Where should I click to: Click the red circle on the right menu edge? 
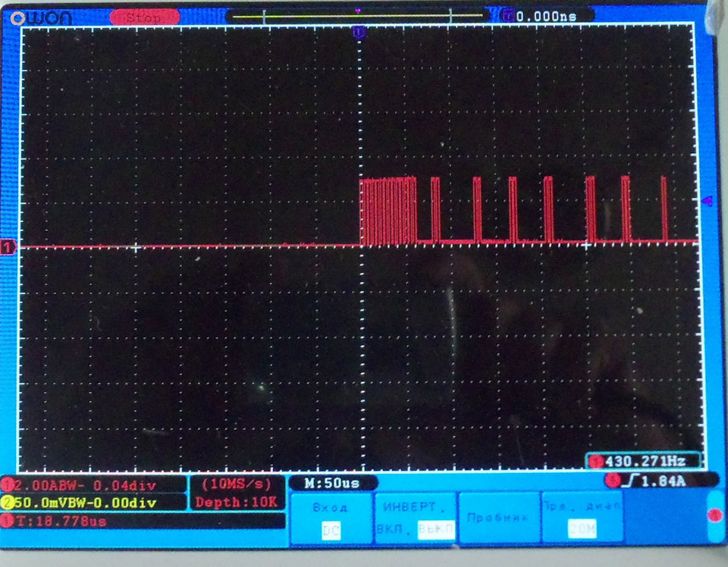715,515
